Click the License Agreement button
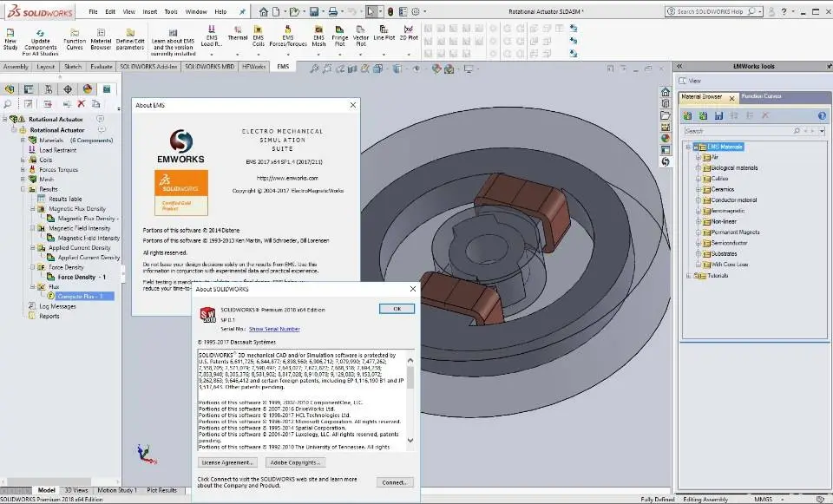833x504 pixels. [x=227, y=462]
